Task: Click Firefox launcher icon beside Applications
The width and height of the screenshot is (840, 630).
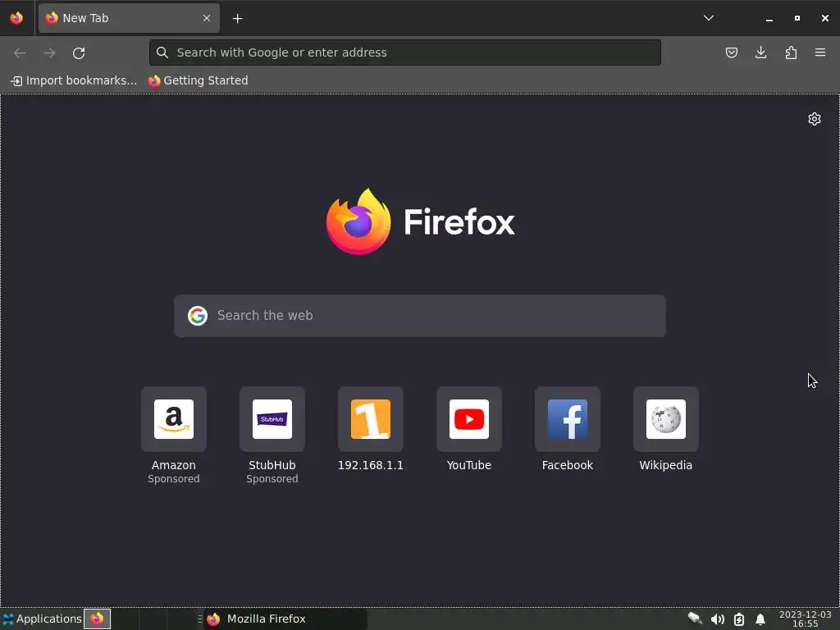Action: tap(97, 619)
